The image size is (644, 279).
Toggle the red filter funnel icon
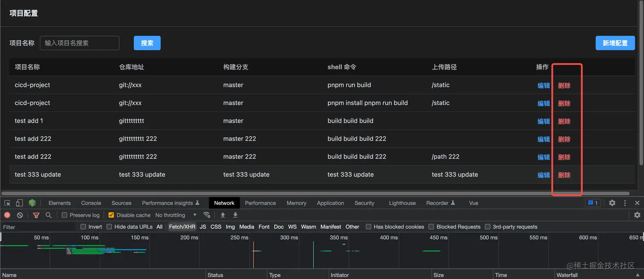pos(36,215)
